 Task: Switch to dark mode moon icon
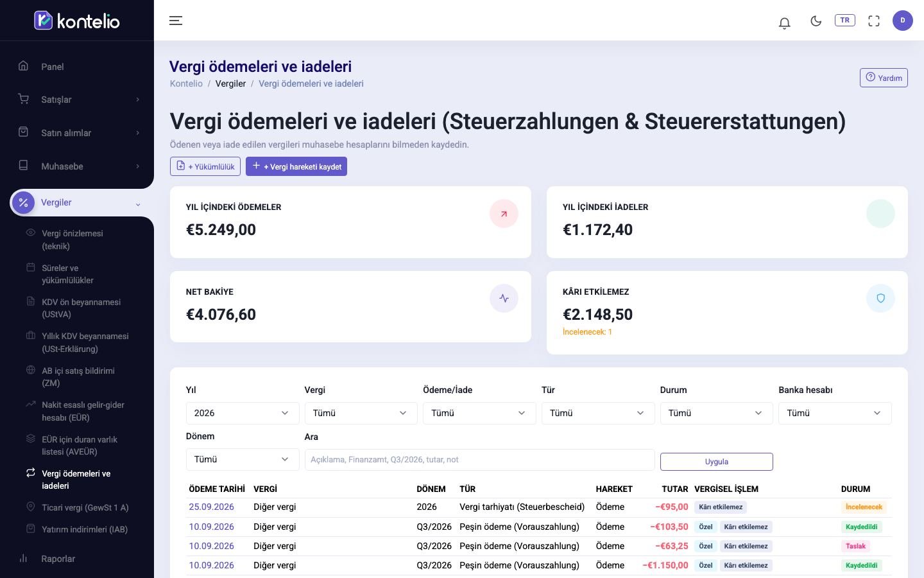pos(816,21)
